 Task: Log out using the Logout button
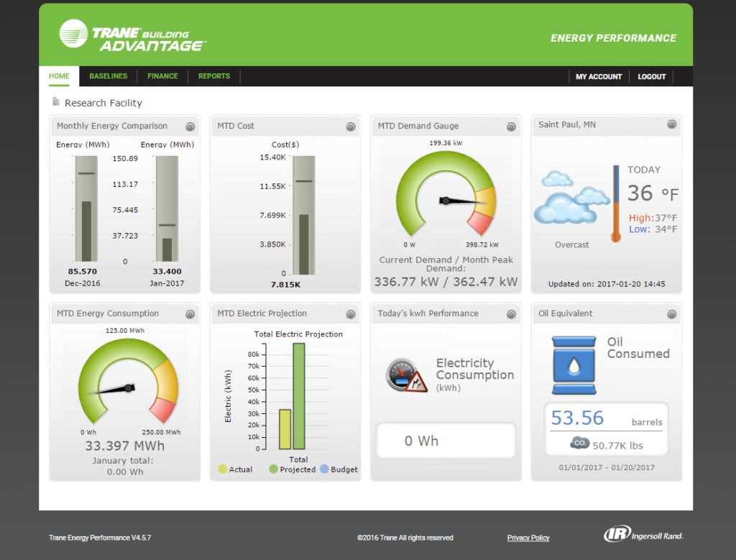(652, 76)
